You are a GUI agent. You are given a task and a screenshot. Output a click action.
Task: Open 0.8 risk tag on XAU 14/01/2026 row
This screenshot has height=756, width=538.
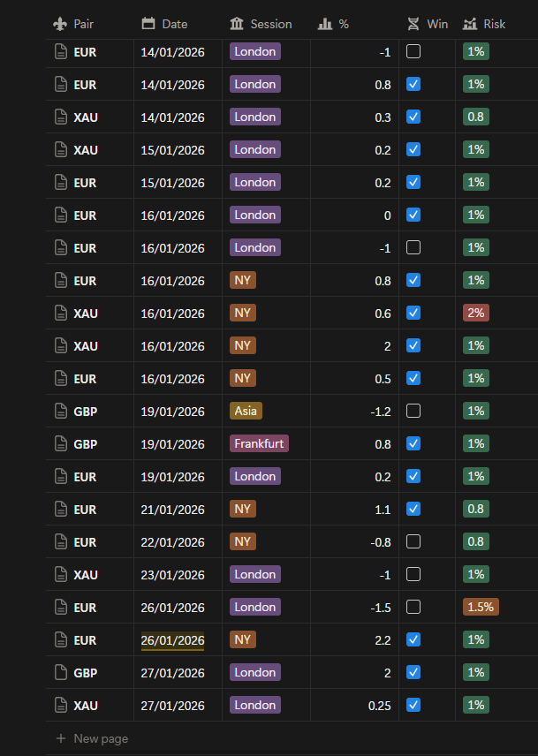coord(476,117)
